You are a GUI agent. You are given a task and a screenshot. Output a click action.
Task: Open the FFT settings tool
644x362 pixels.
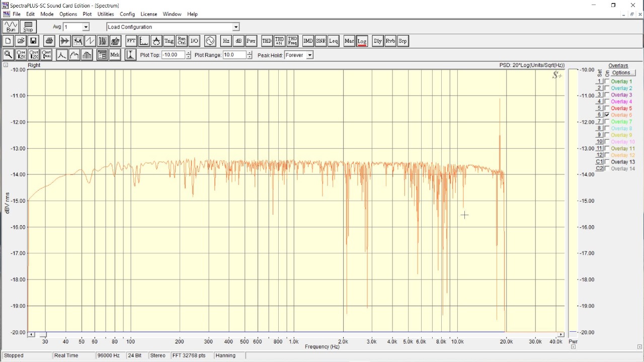click(131, 41)
